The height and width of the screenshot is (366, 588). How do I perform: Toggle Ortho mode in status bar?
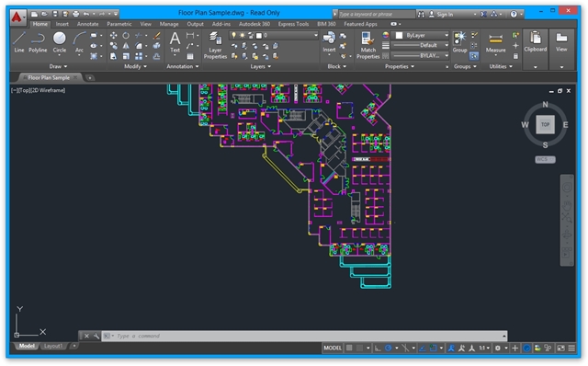coord(378,348)
